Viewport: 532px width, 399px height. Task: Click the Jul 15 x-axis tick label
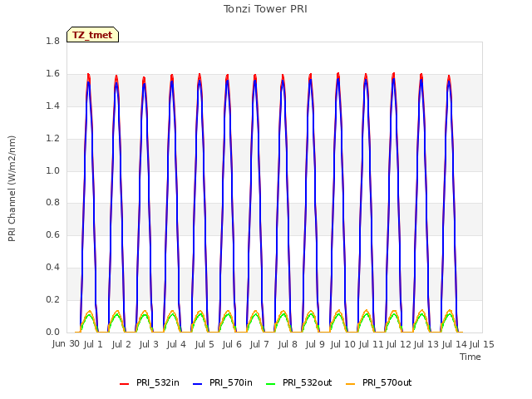click(x=482, y=344)
